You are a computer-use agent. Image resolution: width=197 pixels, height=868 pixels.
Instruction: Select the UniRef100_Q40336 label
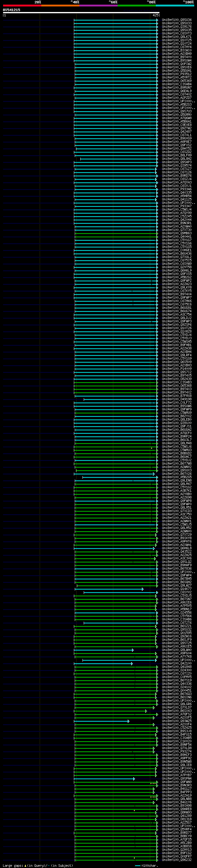pos(177,684)
